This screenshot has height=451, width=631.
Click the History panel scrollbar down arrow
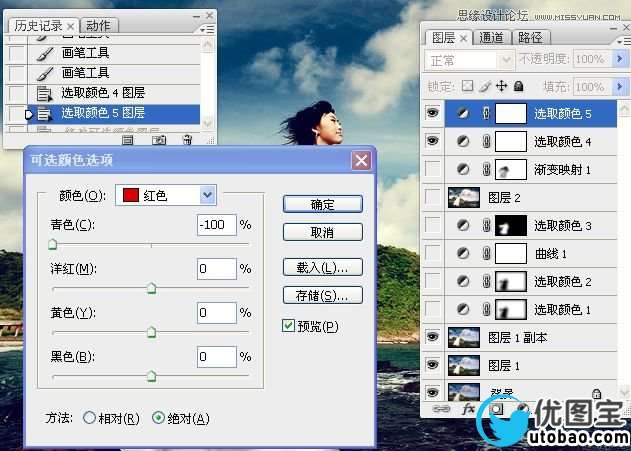pos(208,122)
